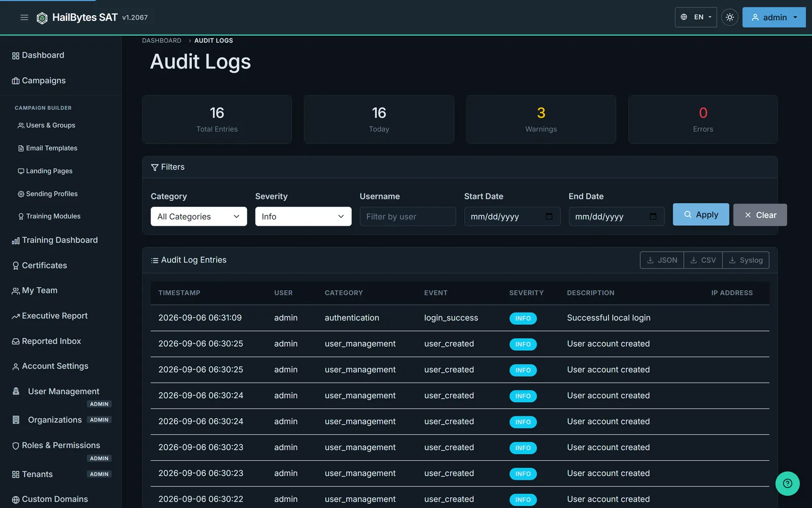Screen dimensions: 812x508
Task: Open the End Date calendar picker icon
Action: (x=653, y=216)
